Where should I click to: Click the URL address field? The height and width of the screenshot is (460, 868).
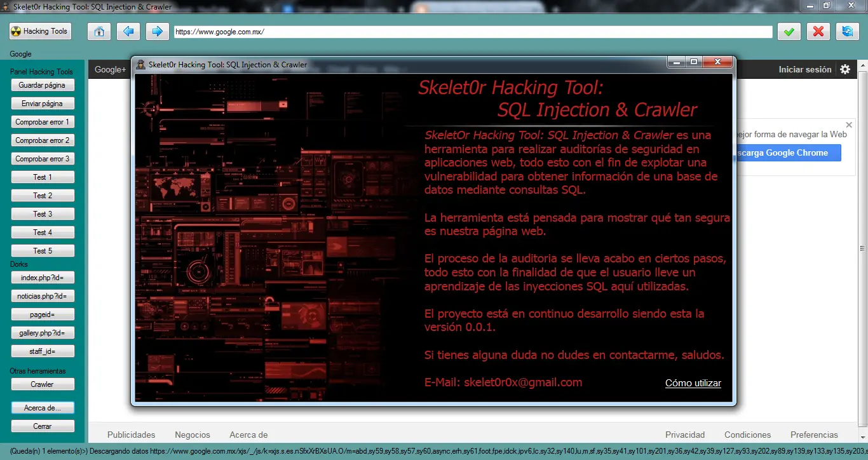coord(473,32)
